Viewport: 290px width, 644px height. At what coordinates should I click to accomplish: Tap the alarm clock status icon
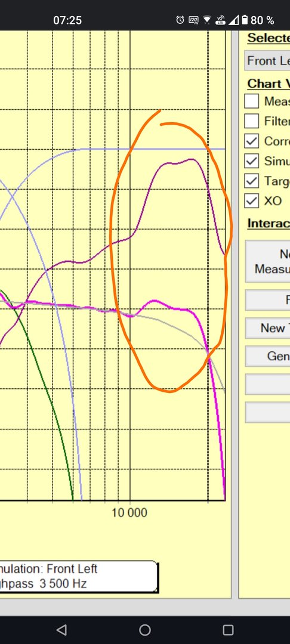click(180, 20)
